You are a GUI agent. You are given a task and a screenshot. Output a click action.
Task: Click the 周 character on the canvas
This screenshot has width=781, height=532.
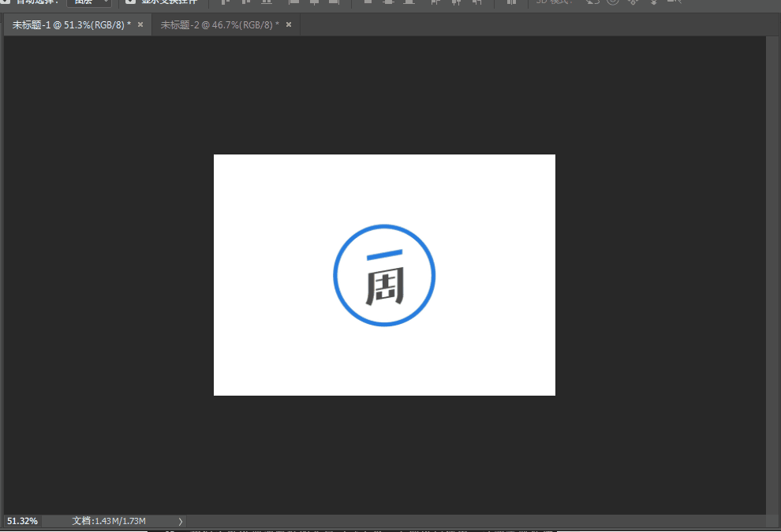click(x=384, y=285)
